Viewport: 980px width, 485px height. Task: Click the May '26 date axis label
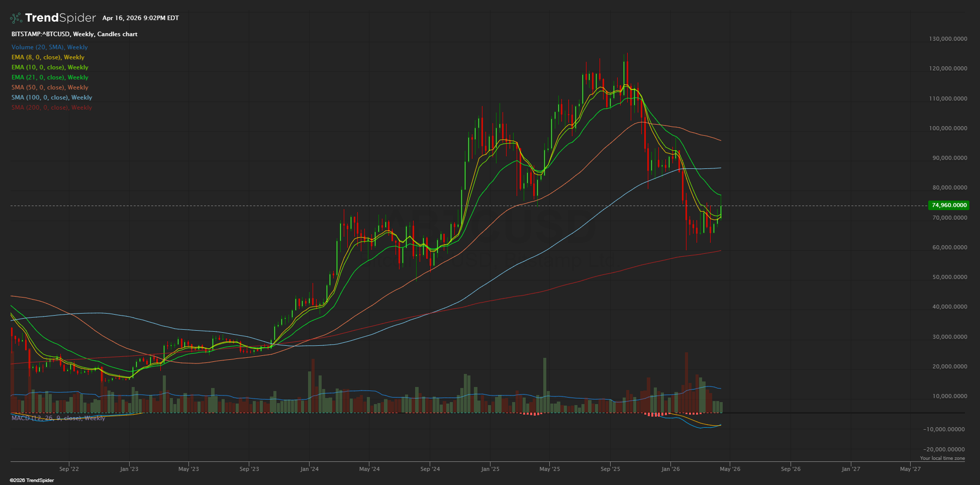[x=730, y=469]
